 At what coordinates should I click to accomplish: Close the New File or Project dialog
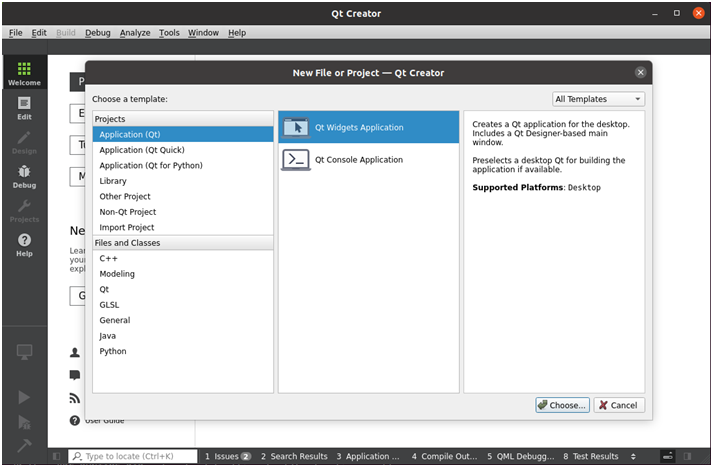640,72
